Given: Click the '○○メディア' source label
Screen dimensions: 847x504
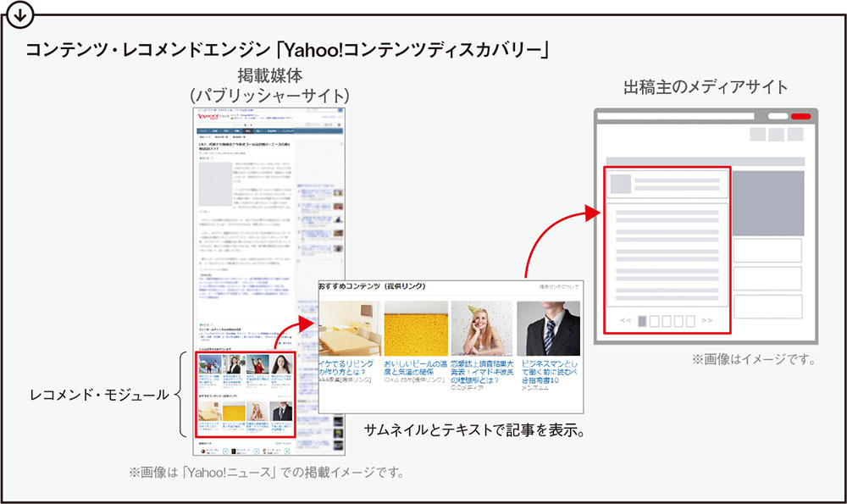Looking at the screenshot, I should [468, 388].
